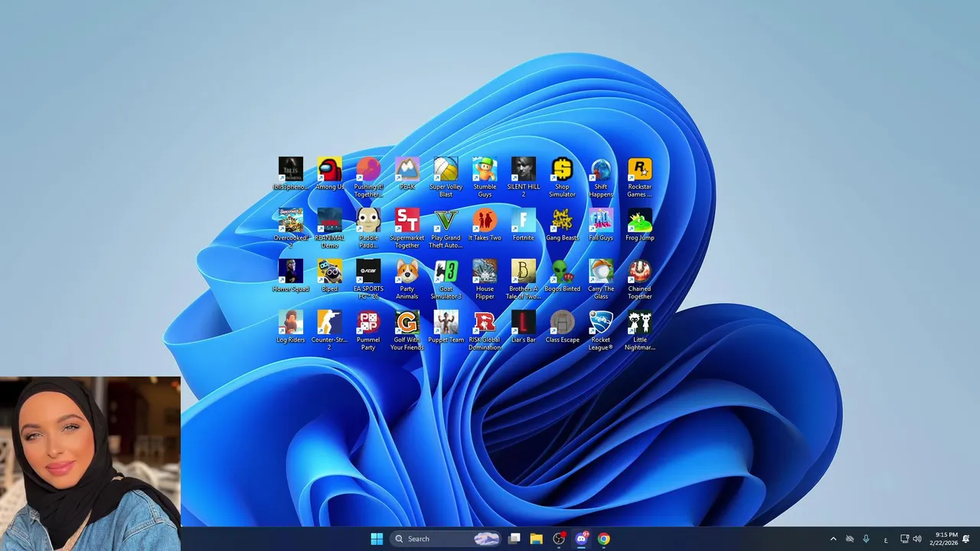This screenshot has height=551, width=980.
Task: Select the Gang Beasts icon
Action: point(562,225)
